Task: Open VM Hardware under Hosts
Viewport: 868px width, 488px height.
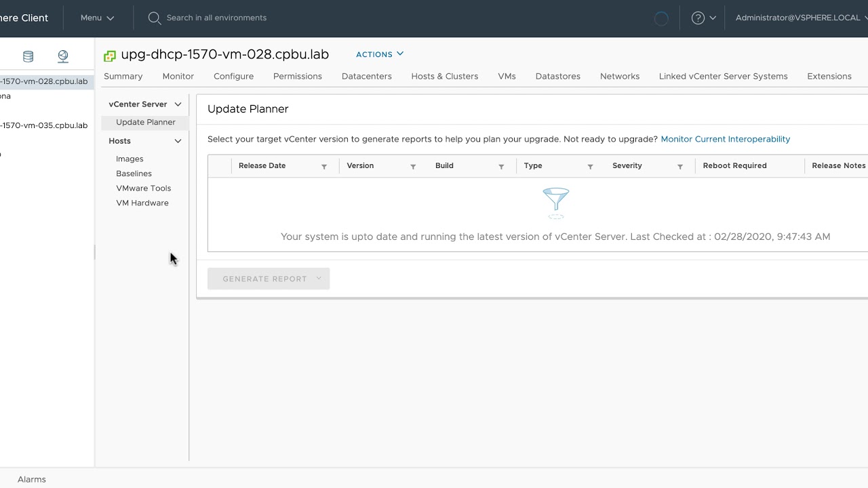Action: click(142, 203)
